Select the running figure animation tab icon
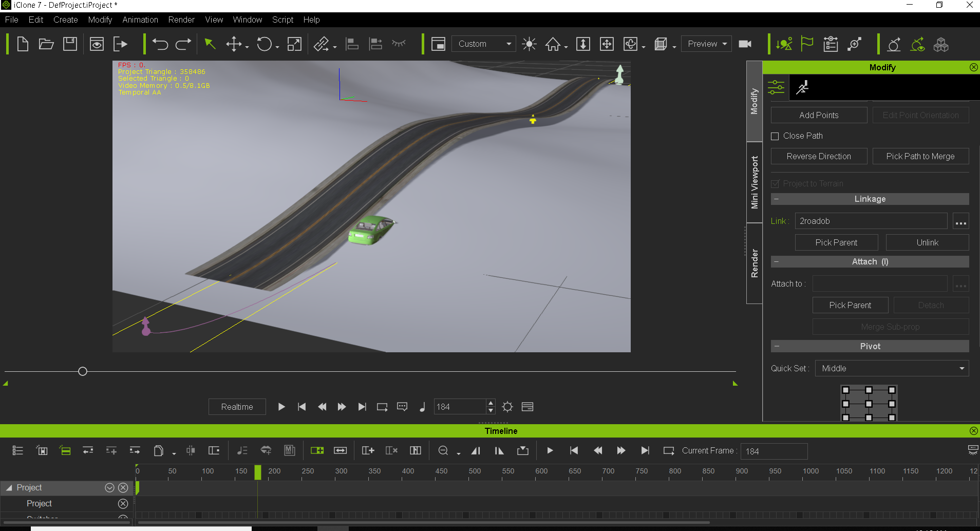980x531 pixels. tap(802, 87)
